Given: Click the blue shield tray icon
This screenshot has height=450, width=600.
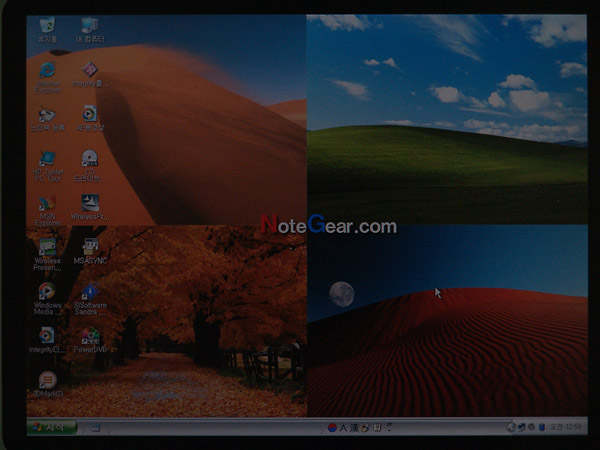Looking at the screenshot, I should click(x=542, y=427).
